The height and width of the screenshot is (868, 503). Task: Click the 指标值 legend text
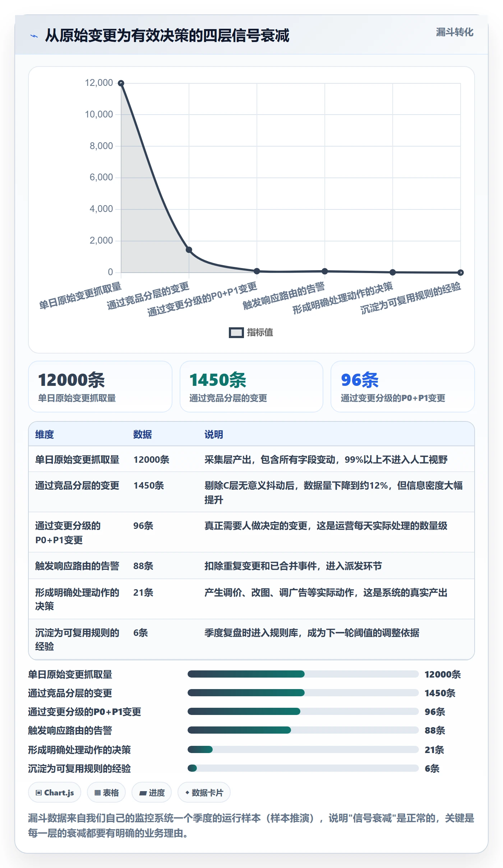(260, 333)
